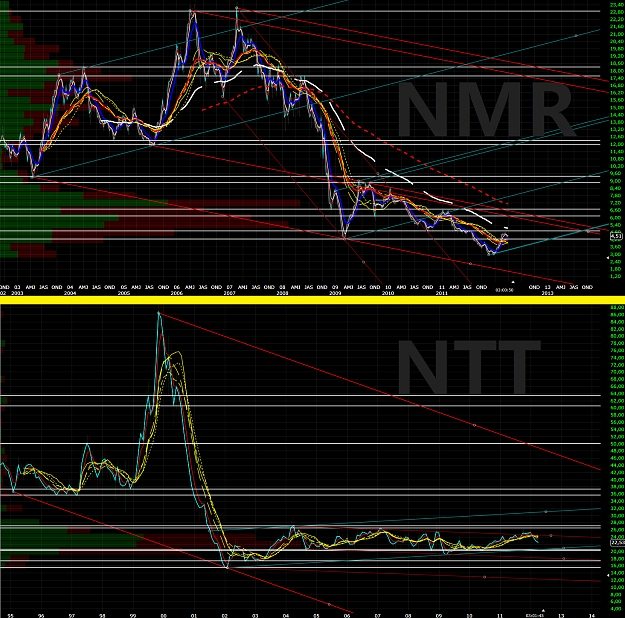The height and width of the screenshot is (618, 625).
Task: Click the countdown timer under NTT chart
Action: (x=533, y=616)
